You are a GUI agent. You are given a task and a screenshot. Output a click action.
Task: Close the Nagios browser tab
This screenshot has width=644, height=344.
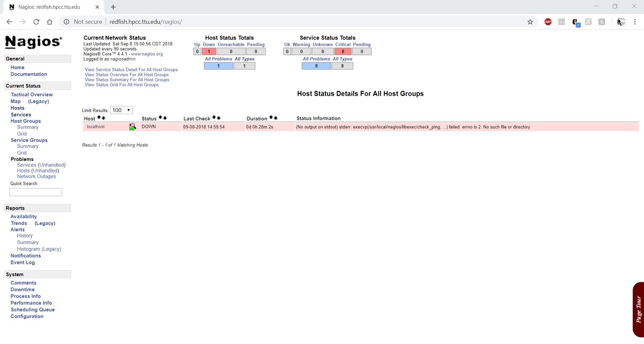[x=97, y=7]
